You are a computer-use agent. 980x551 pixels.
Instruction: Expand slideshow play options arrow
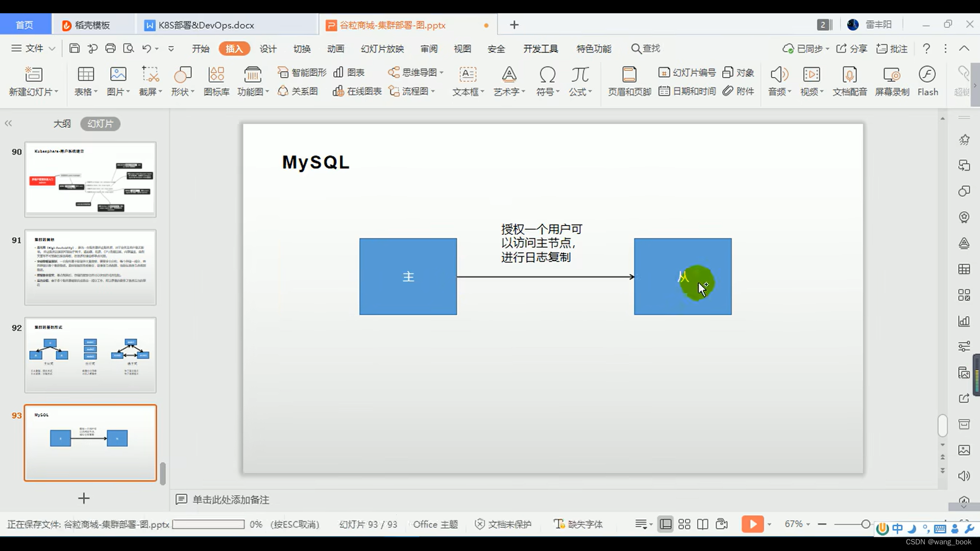coord(769,524)
